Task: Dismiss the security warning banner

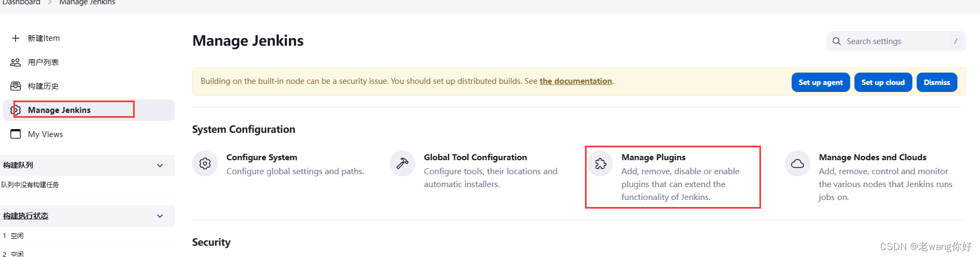Action: (x=937, y=82)
